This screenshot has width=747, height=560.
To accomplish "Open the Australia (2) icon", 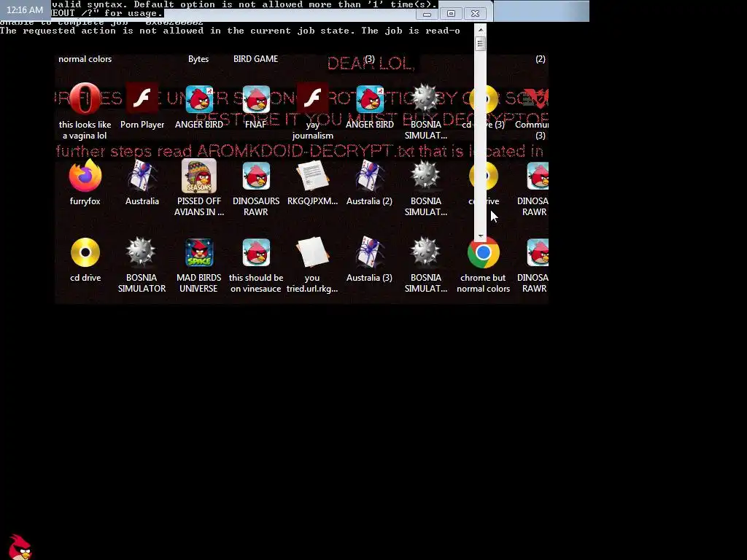I will pos(370,176).
